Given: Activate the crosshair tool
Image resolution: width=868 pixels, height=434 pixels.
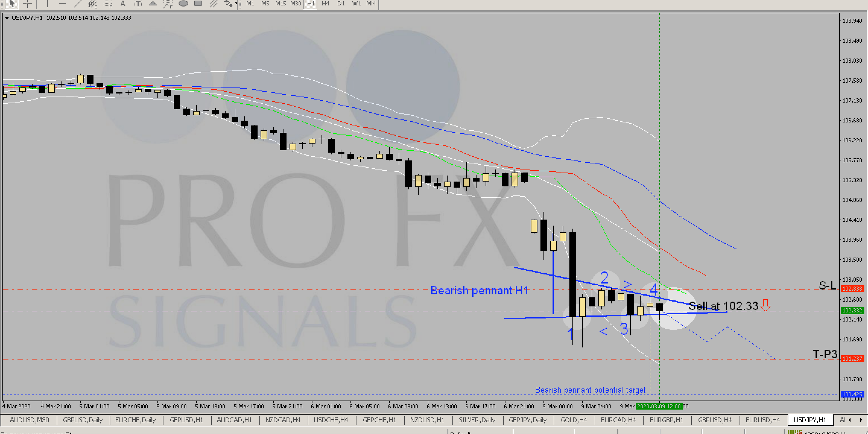Looking at the screenshot, I should 27,3.
